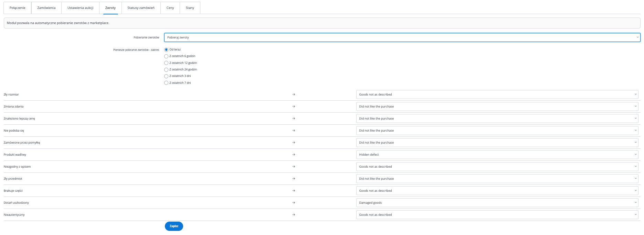The width and height of the screenshot is (644, 235).
Task: Click the arrow icon beside Zły rozmiar
Action: [x=294, y=94]
